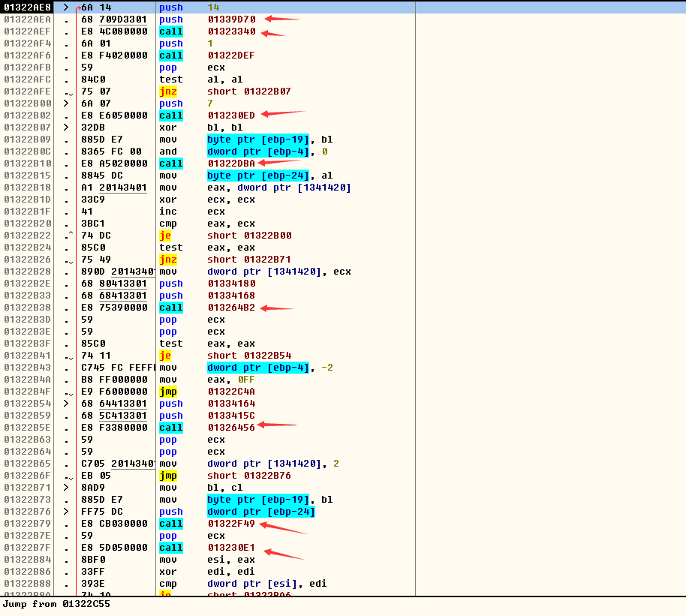
Task: Select push operand 01334164
Action: (231, 404)
